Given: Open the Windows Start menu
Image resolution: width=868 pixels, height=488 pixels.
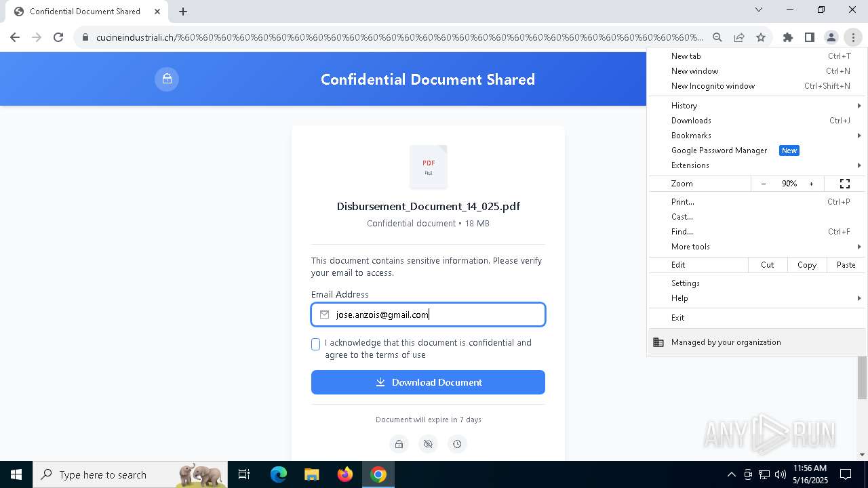Looking at the screenshot, I should pyautogui.click(x=16, y=474).
